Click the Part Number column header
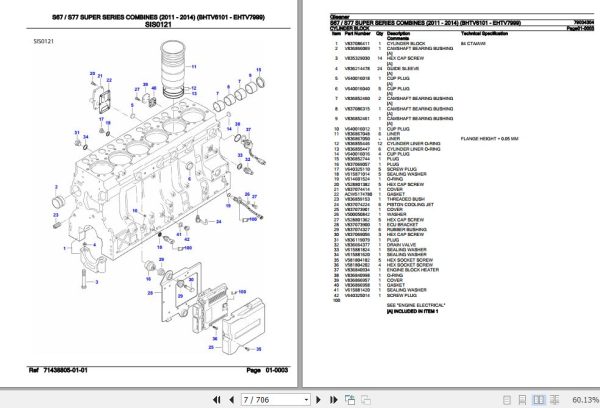Image resolution: width=600 pixels, height=408 pixels. tap(357, 34)
